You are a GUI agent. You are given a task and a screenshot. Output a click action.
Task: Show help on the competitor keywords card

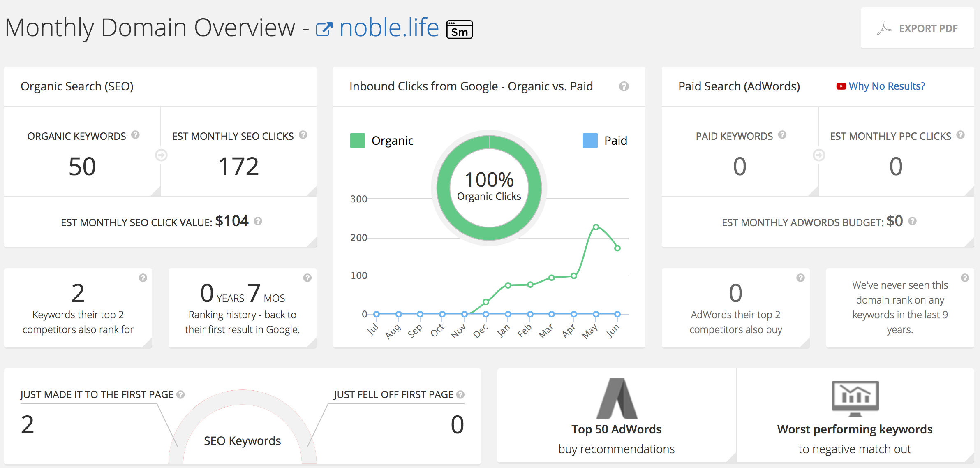(x=143, y=278)
